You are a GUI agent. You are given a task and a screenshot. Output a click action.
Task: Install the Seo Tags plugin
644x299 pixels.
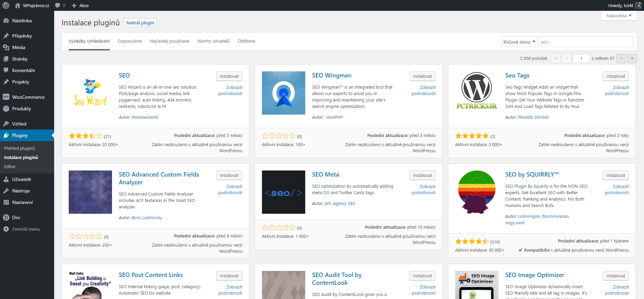coord(616,76)
